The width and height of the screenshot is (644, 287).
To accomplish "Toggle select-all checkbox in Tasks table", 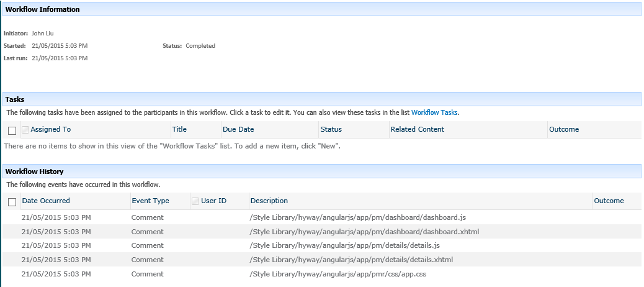I will (x=12, y=130).
